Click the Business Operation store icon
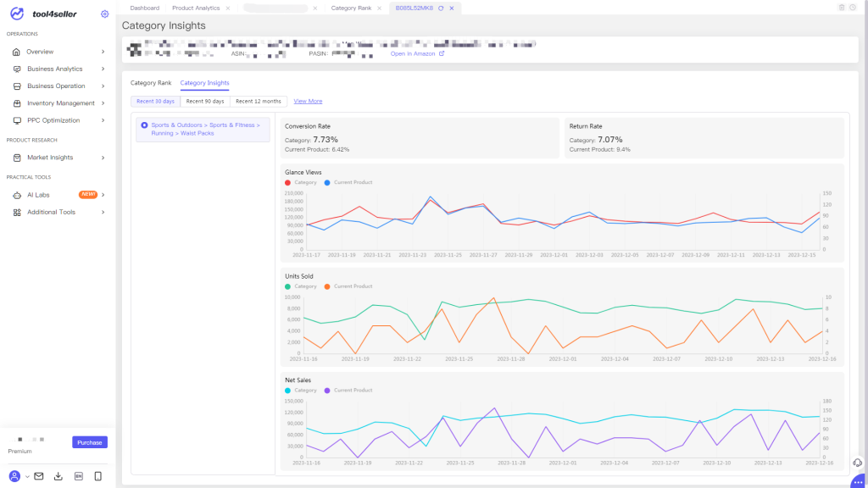Viewport: 868px width, 488px height. click(x=17, y=86)
